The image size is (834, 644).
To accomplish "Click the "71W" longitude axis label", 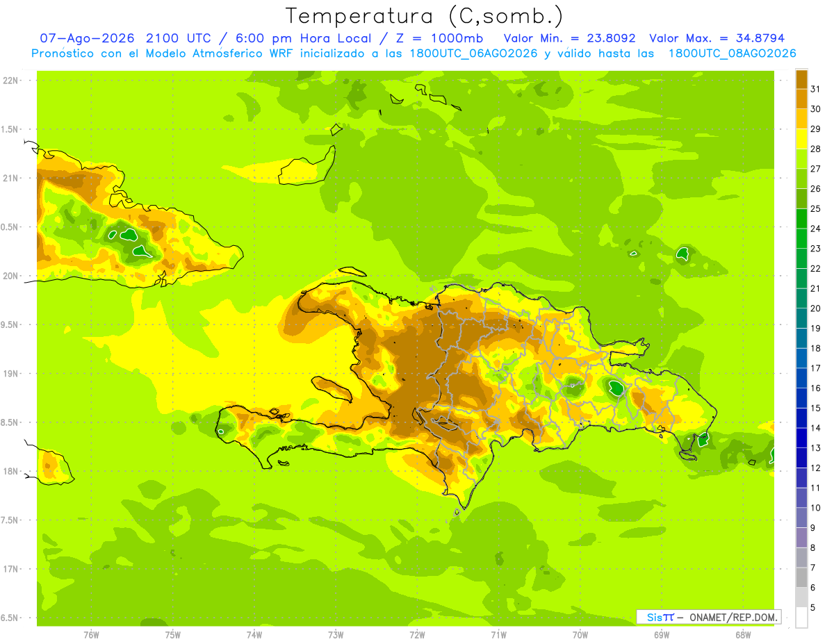I will coord(498,635).
